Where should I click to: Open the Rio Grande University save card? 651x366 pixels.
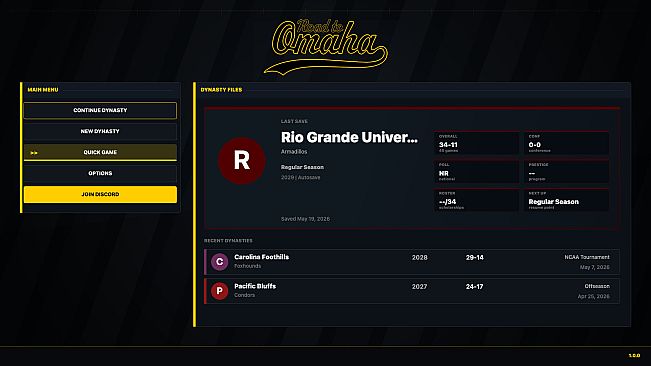(412, 168)
